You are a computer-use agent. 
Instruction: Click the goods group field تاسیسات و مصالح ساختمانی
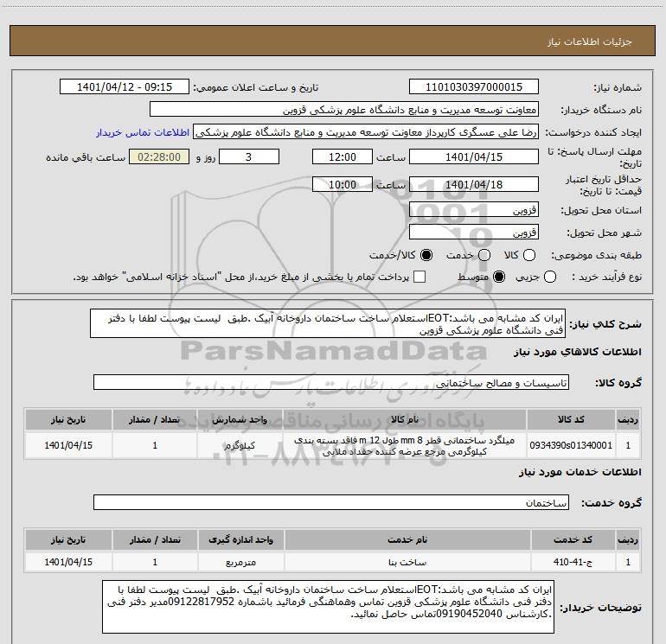(331, 382)
